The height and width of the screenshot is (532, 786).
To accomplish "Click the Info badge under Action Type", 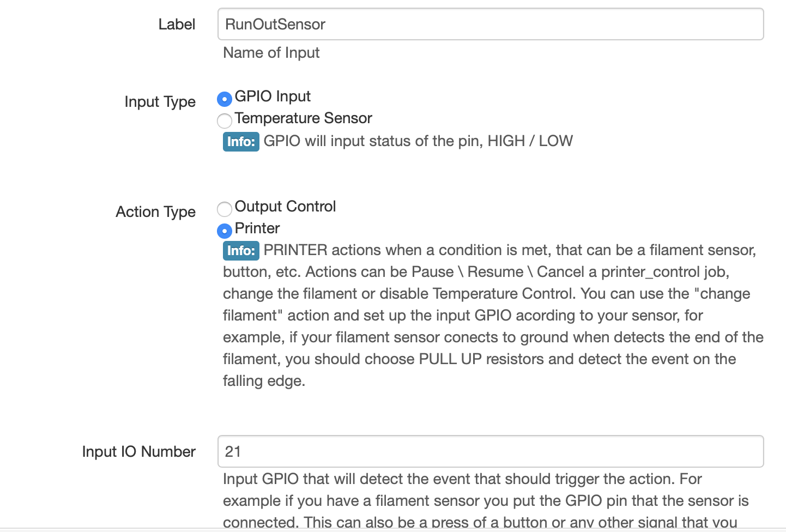I will (241, 251).
